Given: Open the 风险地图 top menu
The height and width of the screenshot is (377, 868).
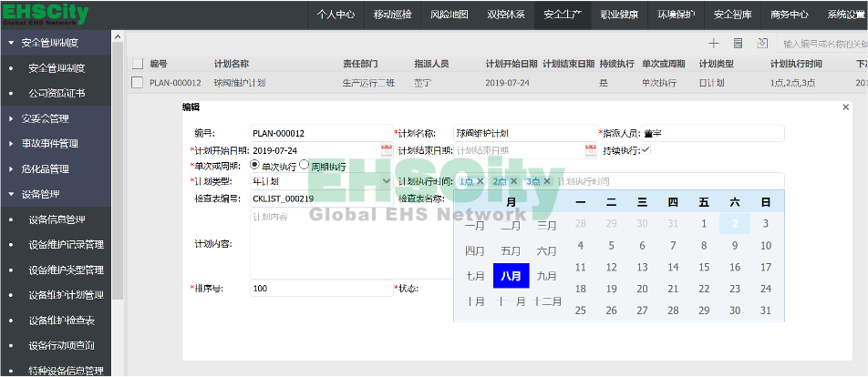Looking at the screenshot, I should [x=449, y=14].
